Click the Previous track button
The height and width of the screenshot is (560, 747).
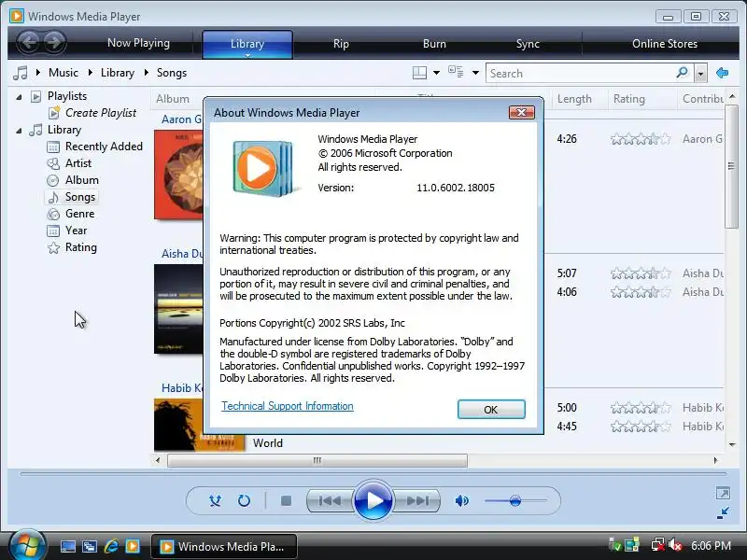[x=330, y=501]
